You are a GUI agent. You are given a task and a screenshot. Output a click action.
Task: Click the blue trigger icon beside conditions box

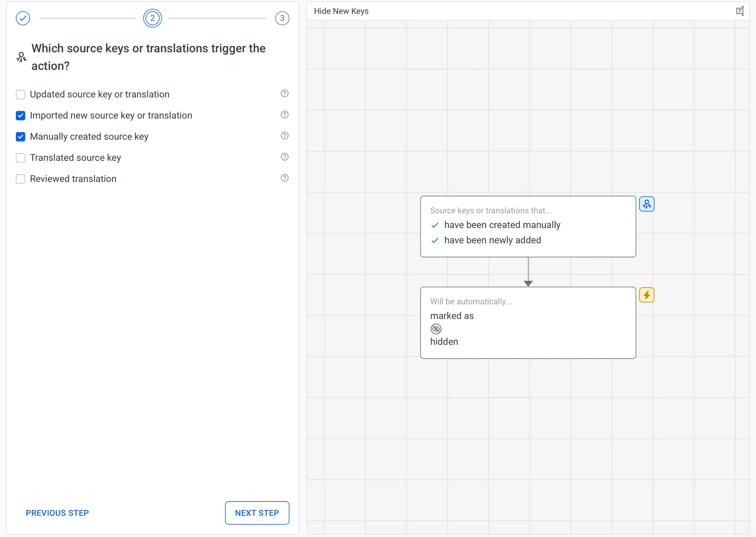(647, 204)
